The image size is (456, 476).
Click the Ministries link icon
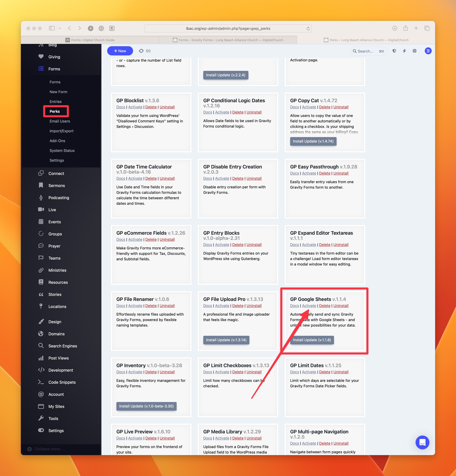(41, 270)
